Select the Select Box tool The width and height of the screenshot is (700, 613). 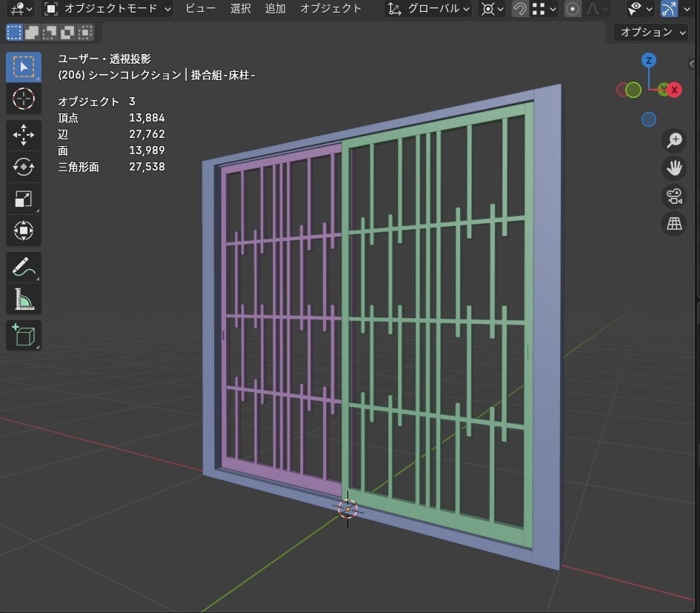24,67
